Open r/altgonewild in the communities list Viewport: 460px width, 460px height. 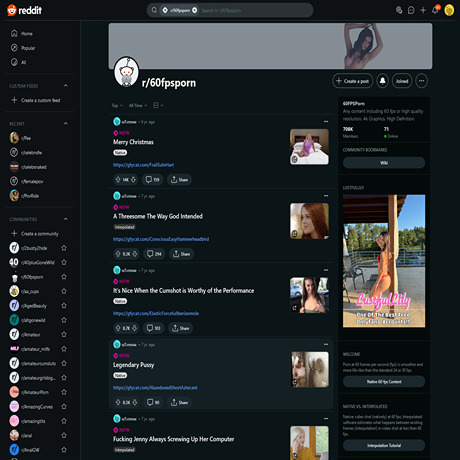(33, 320)
